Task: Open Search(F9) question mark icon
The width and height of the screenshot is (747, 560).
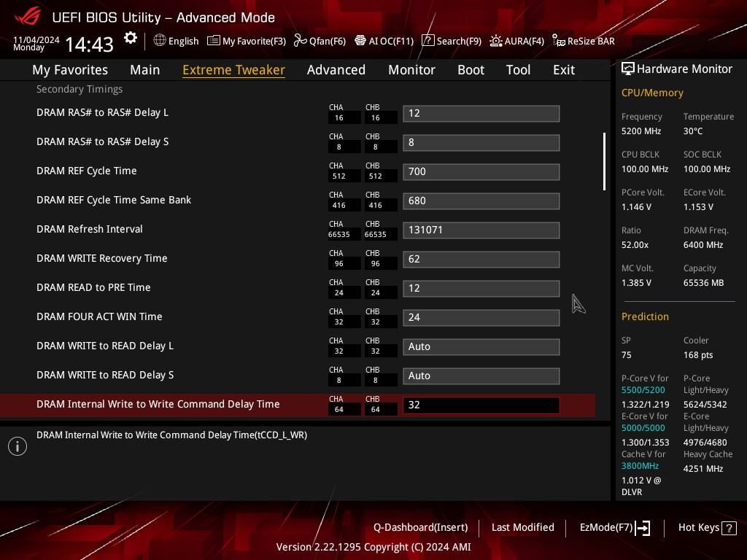Action: click(x=427, y=41)
